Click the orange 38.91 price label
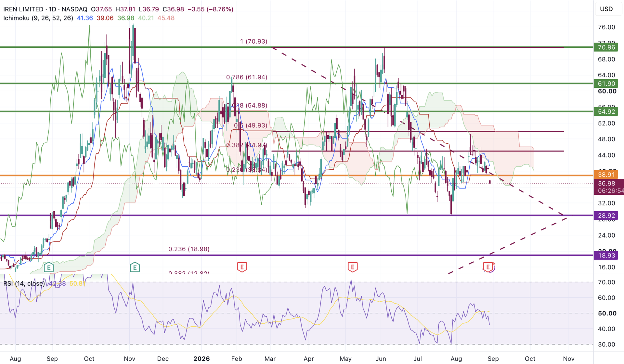Image resolution: width=624 pixels, height=364 pixels. coord(606,175)
